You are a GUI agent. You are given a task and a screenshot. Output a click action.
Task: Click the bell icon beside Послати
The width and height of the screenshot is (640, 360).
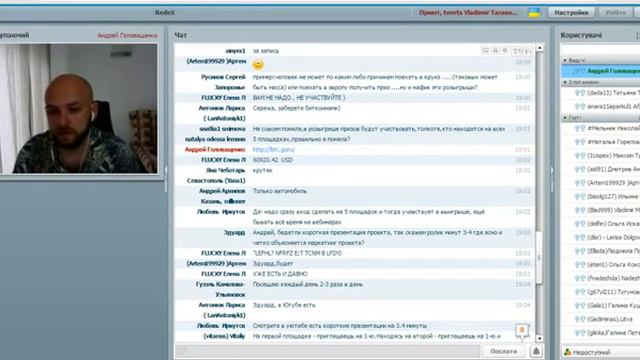(x=536, y=351)
